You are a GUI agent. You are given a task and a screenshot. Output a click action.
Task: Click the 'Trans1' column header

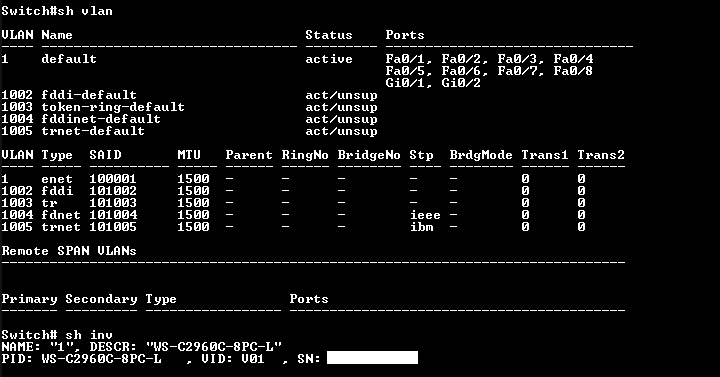(x=545, y=155)
